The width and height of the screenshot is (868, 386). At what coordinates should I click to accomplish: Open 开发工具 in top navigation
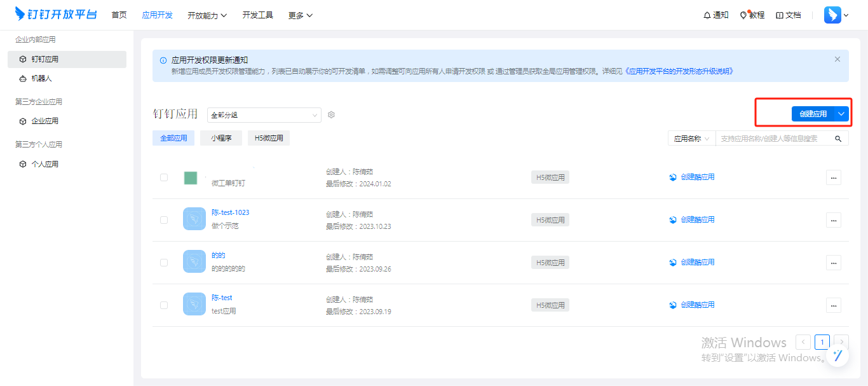(x=257, y=15)
